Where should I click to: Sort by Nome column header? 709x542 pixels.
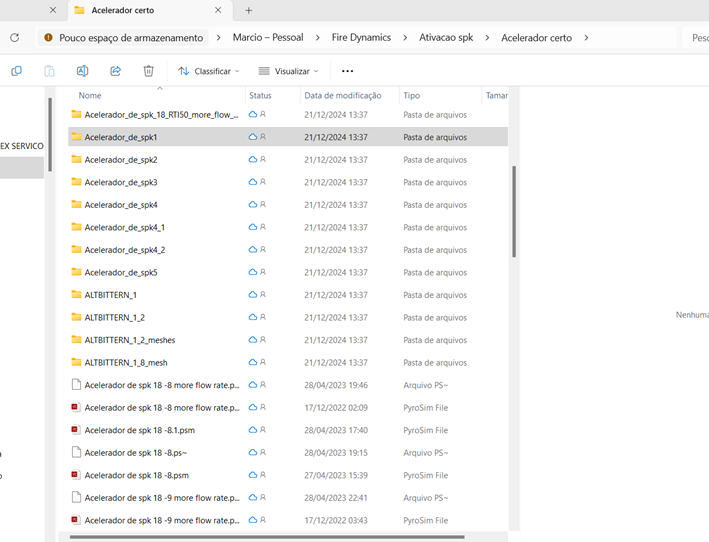pos(90,95)
